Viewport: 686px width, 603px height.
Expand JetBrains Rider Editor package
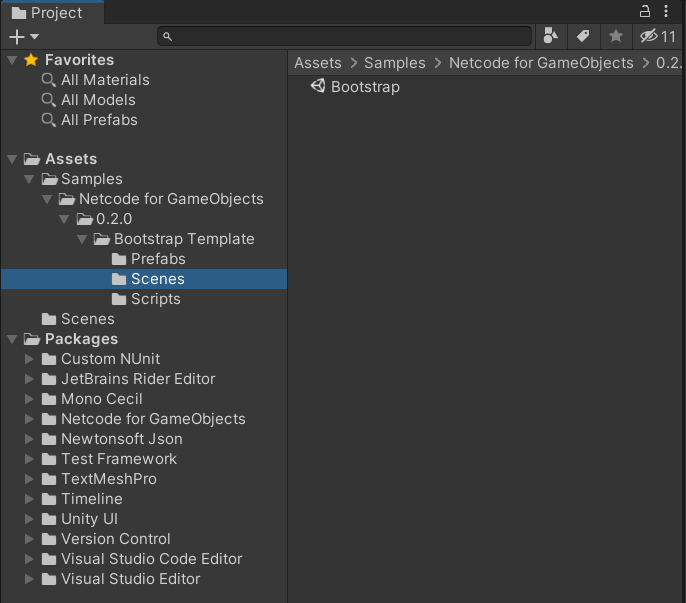pos(29,379)
